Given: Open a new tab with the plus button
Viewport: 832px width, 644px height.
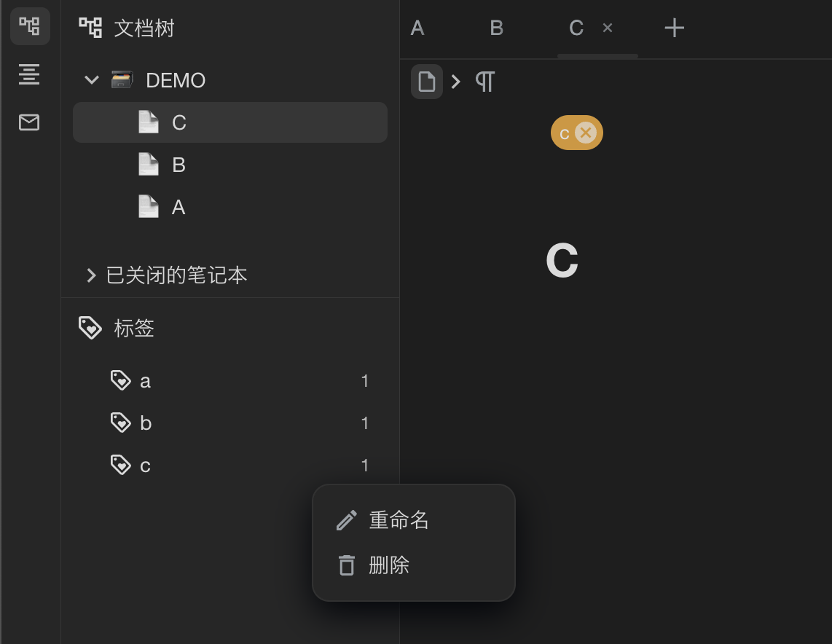Looking at the screenshot, I should click(673, 28).
